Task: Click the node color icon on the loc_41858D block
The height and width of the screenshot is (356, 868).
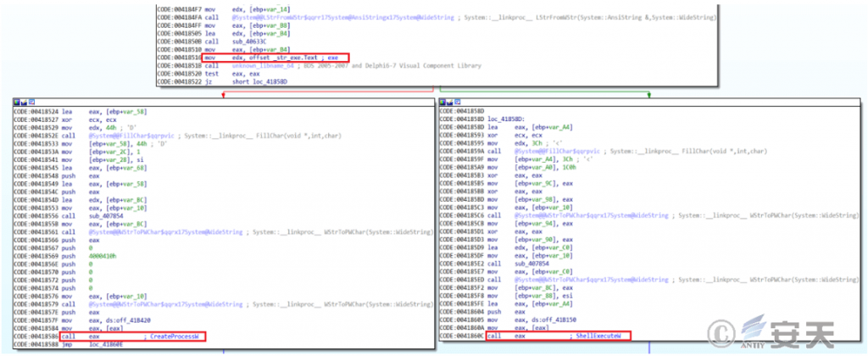Action: click(x=443, y=101)
